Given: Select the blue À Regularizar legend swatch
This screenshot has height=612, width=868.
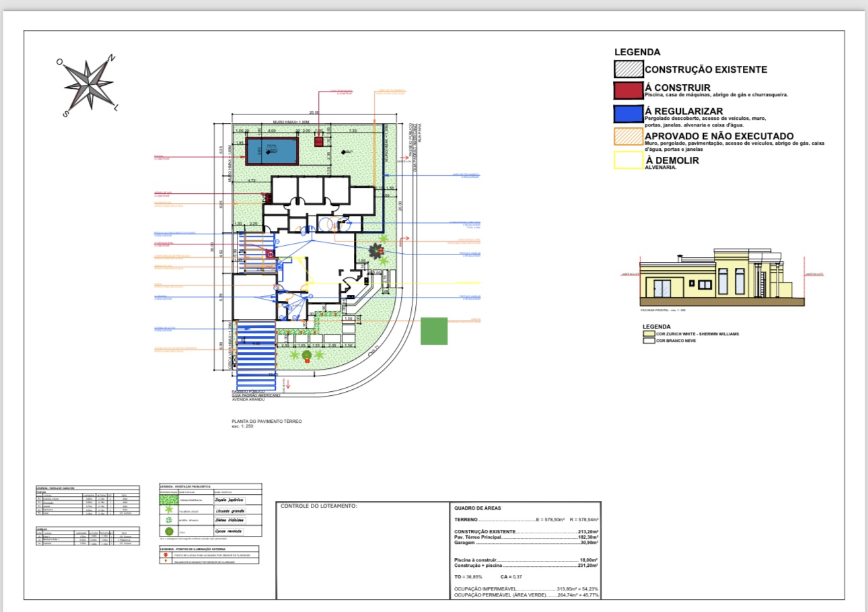Looking at the screenshot, I should point(628,114).
